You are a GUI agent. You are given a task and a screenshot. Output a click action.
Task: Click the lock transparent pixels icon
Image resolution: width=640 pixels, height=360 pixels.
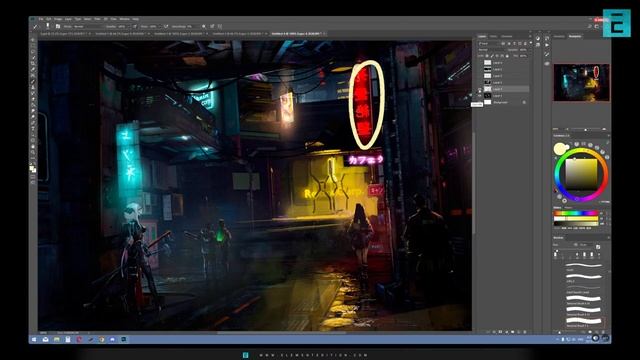[x=487, y=56]
